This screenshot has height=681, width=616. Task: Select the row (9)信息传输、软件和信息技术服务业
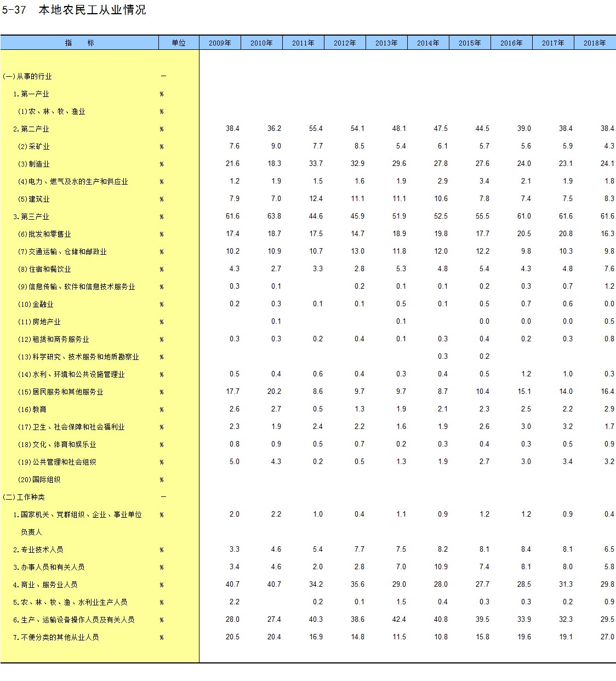click(77, 287)
